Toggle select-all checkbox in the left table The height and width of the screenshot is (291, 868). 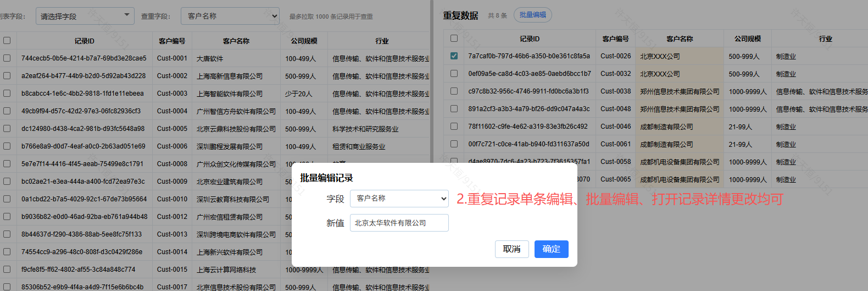click(7, 41)
